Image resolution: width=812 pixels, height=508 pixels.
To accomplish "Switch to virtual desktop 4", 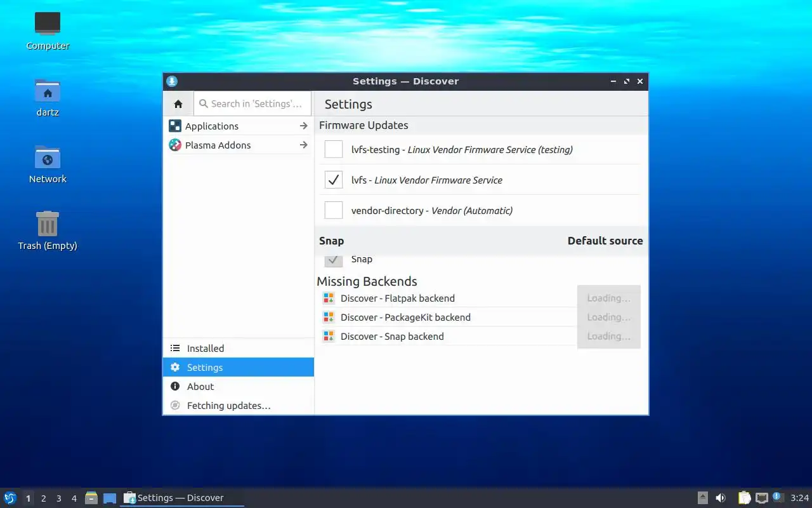I will 74,498.
